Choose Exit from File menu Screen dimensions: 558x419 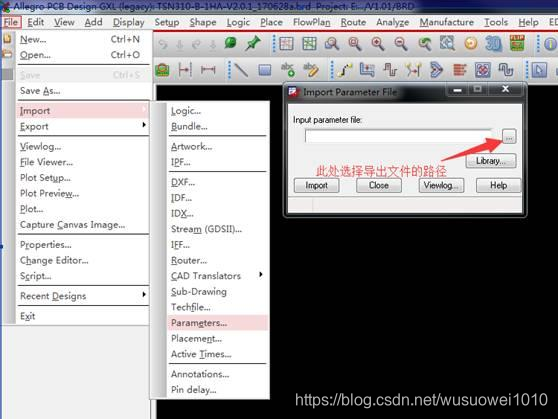[83, 316]
